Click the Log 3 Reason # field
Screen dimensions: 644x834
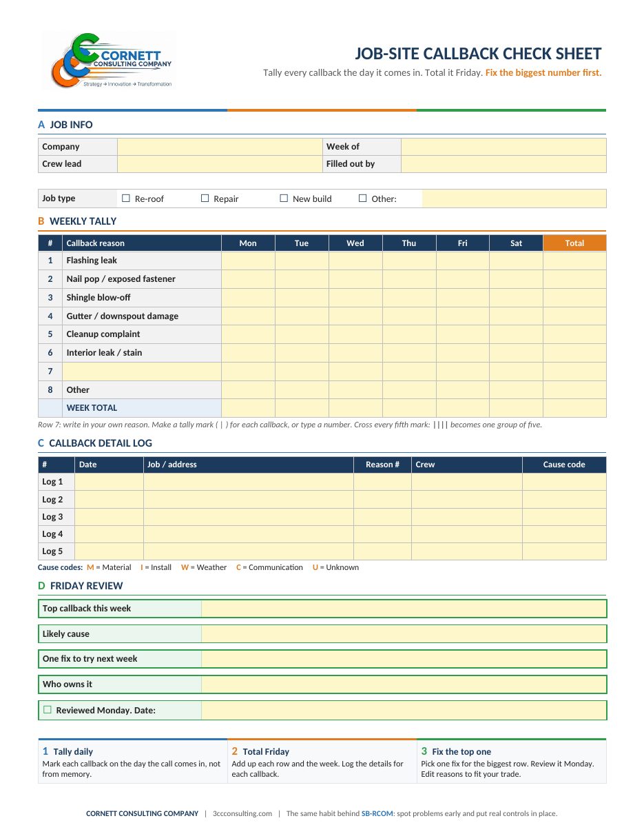coord(382,517)
